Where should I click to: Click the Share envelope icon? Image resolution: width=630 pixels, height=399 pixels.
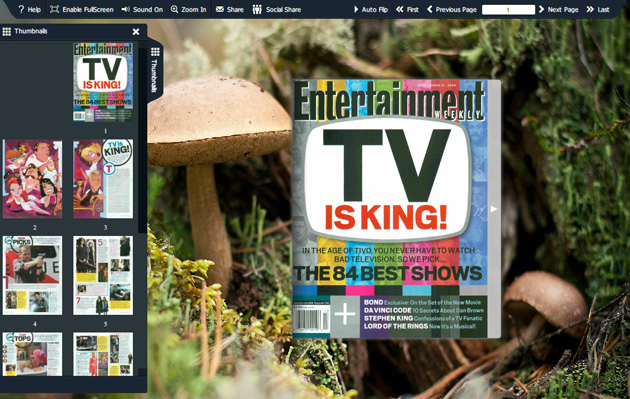pyautogui.click(x=220, y=9)
